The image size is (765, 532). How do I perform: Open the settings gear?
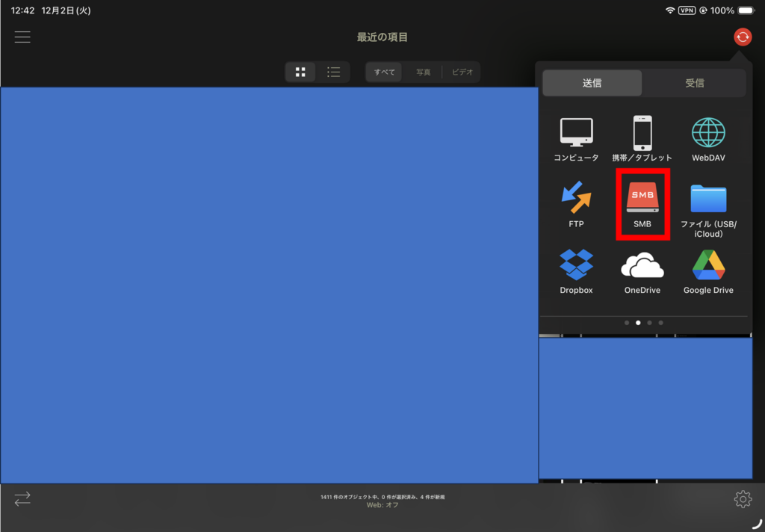click(x=743, y=498)
